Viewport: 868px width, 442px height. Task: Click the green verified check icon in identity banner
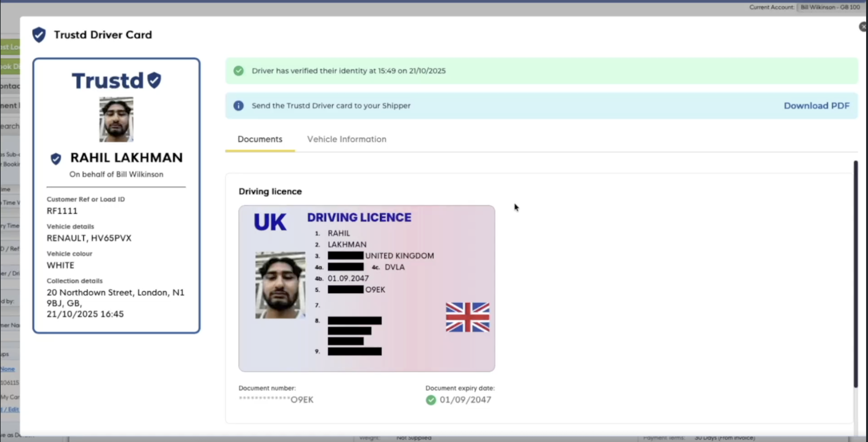tap(239, 71)
